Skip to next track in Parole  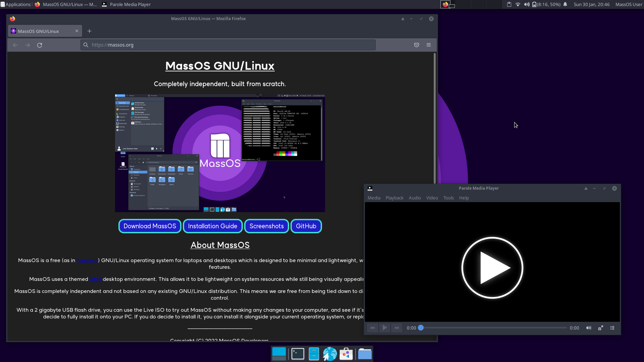397,328
